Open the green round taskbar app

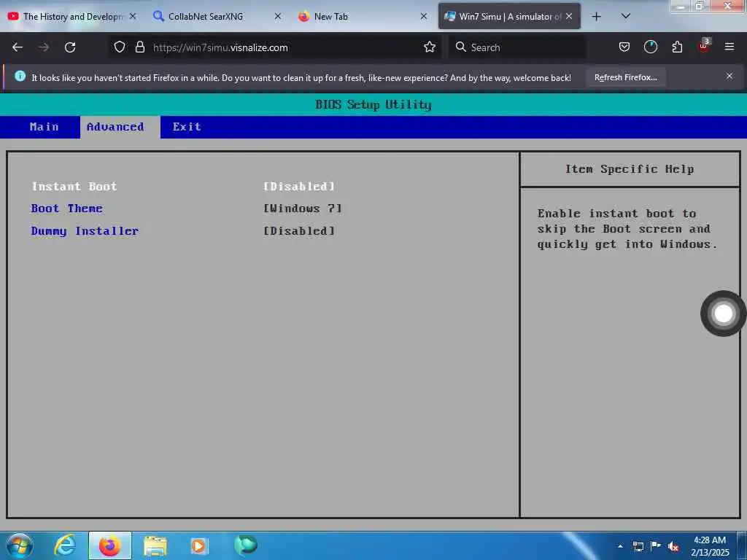tap(246, 545)
